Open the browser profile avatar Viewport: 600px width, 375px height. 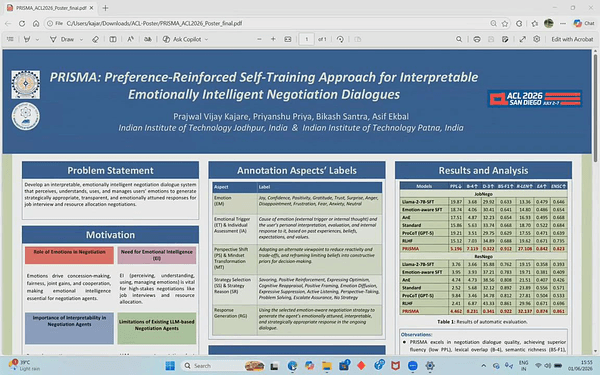pyautogui.click(x=549, y=23)
